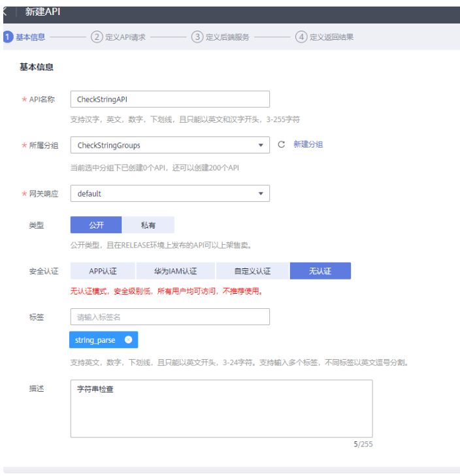460x476 pixels.
Task: Click the 标签 tag name input
Action: [x=170, y=317]
